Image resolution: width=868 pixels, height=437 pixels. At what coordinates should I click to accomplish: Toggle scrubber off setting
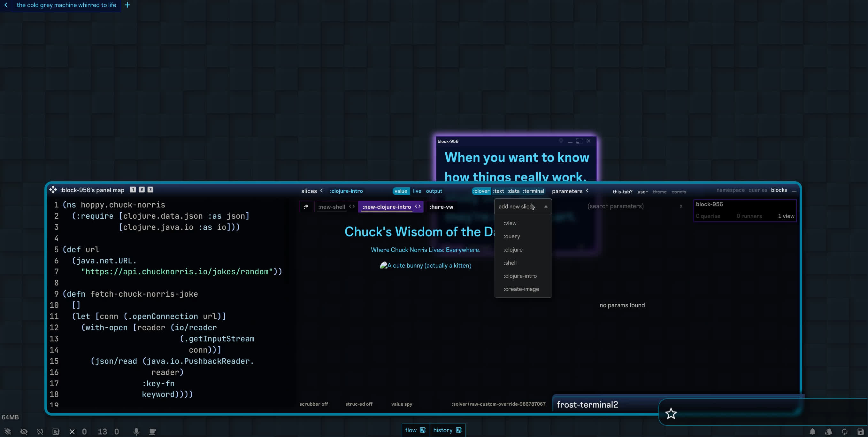click(x=313, y=404)
